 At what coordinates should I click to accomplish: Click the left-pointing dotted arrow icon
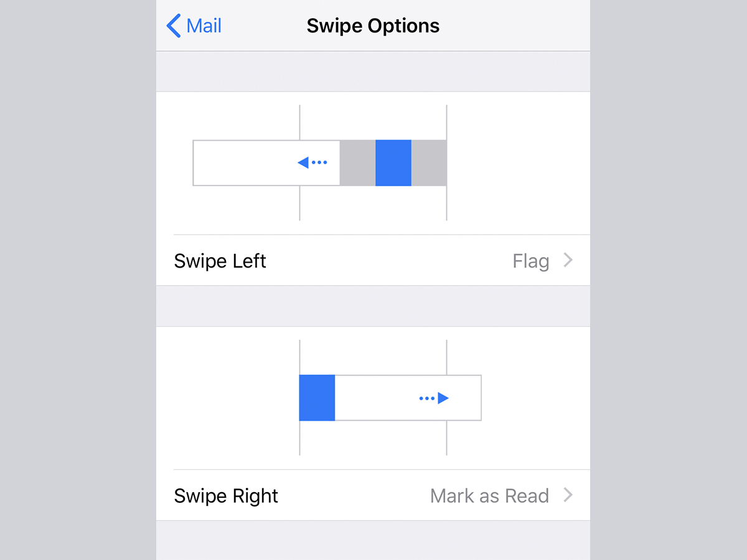click(x=312, y=163)
